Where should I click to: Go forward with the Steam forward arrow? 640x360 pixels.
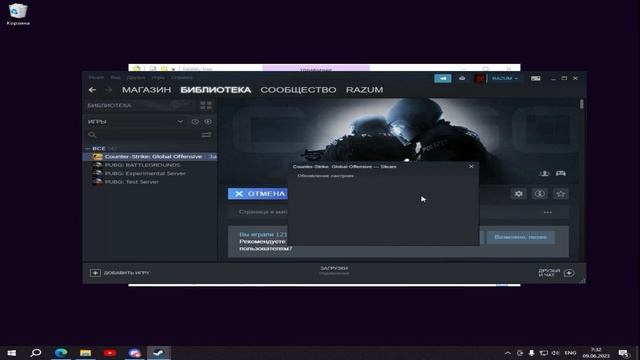point(109,90)
